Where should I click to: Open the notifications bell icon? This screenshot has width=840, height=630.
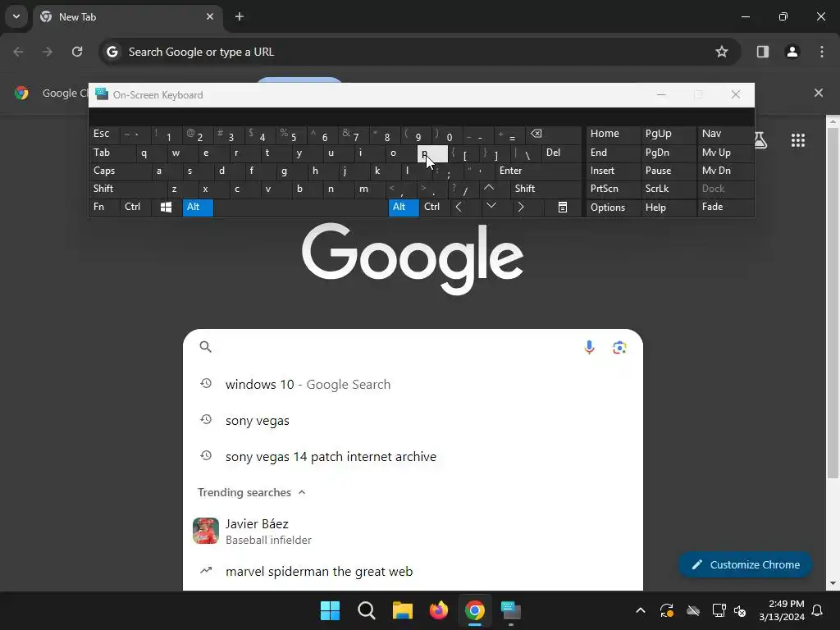coord(818,610)
